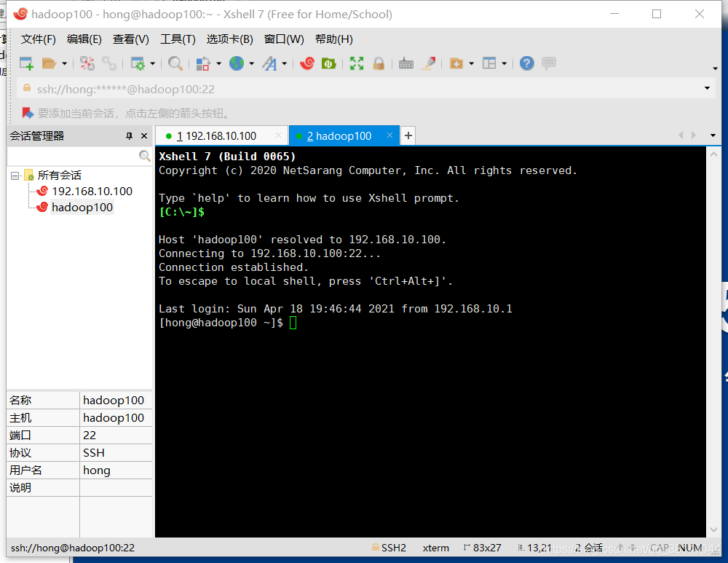Switch to the 192.168.10.100 tab
This screenshot has width=728, height=563.
[x=221, y=136]
